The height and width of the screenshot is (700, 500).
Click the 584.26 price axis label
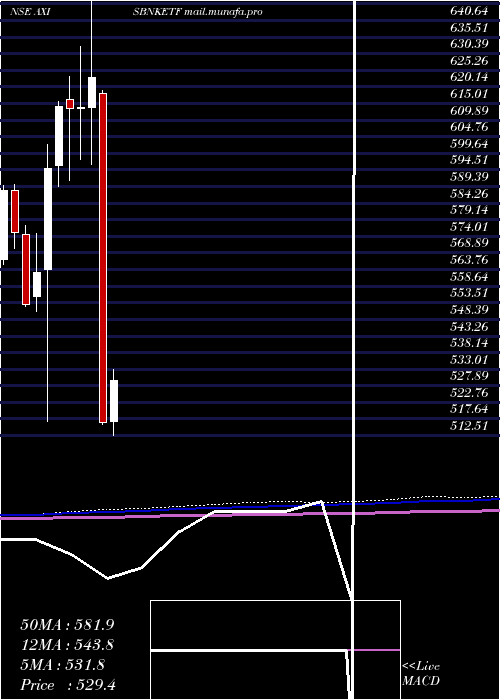tap(468, 194)
